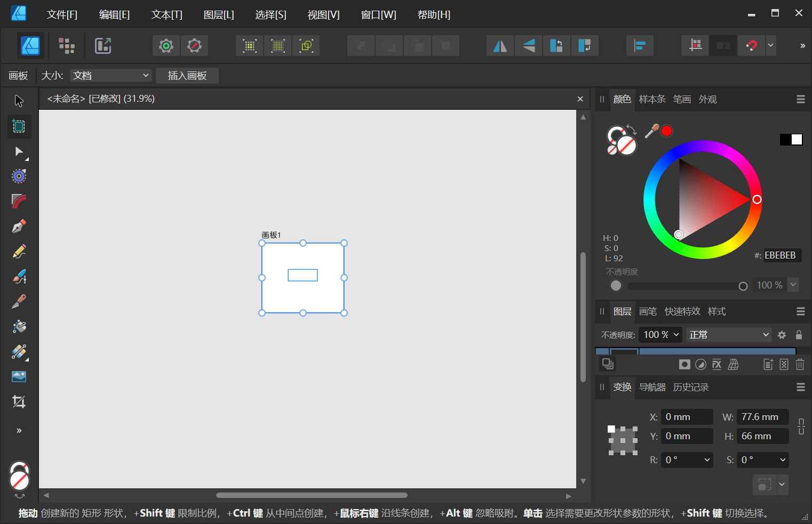The height and width of the screenshot is (524, 812).
Task: Add new layer icon
Action: click(x=768, y=365)
